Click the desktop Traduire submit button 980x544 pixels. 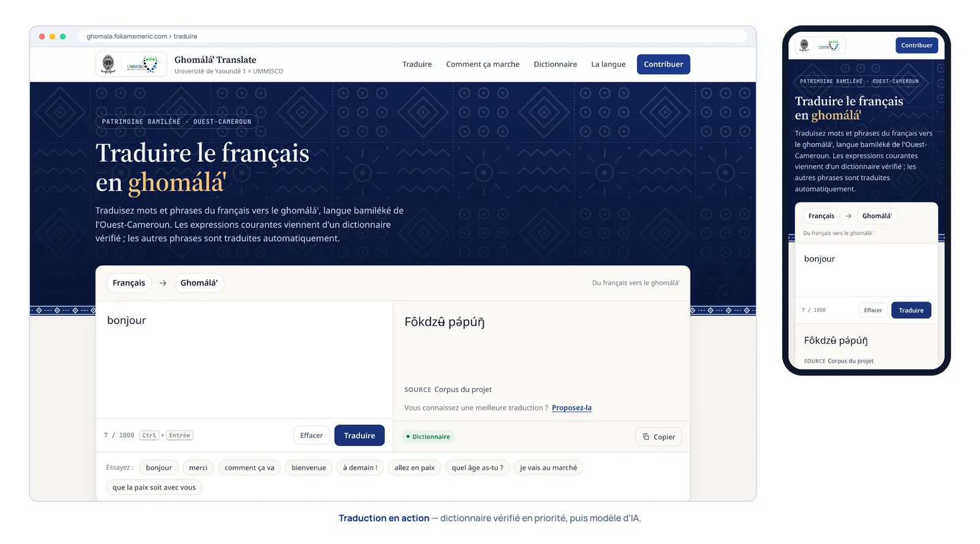pyautogui.click(x=360, y=436)
